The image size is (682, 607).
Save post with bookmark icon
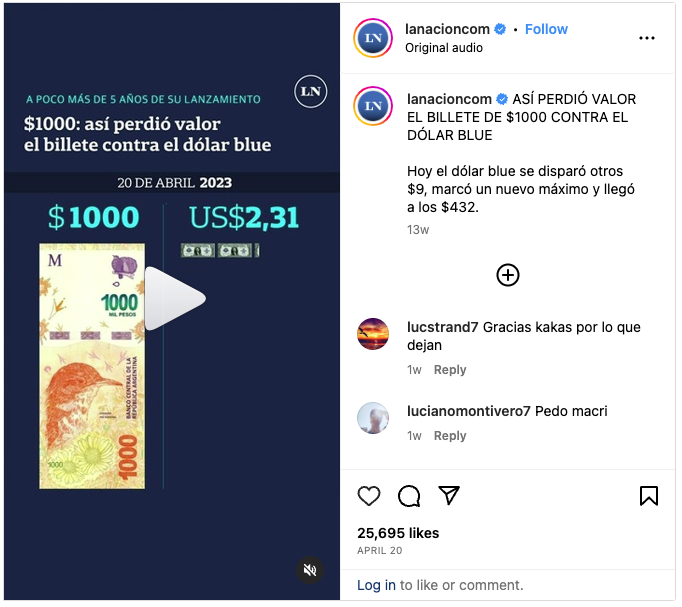(649, 496)
